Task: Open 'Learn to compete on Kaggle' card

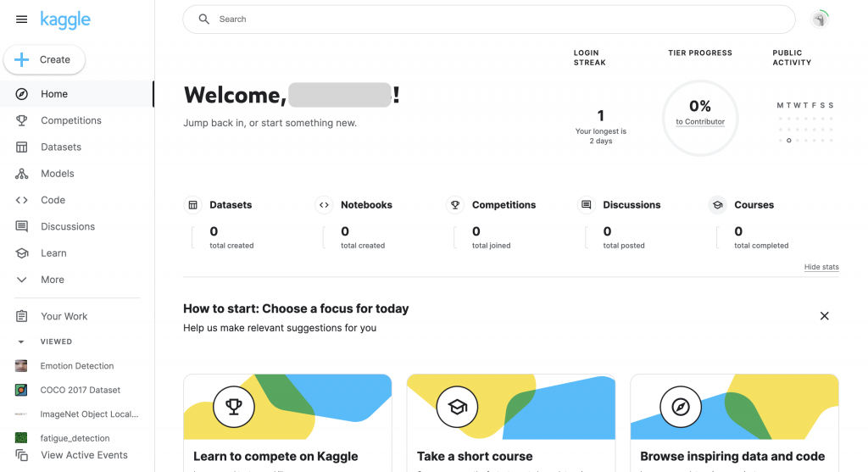Action: (x=287, y=424)
